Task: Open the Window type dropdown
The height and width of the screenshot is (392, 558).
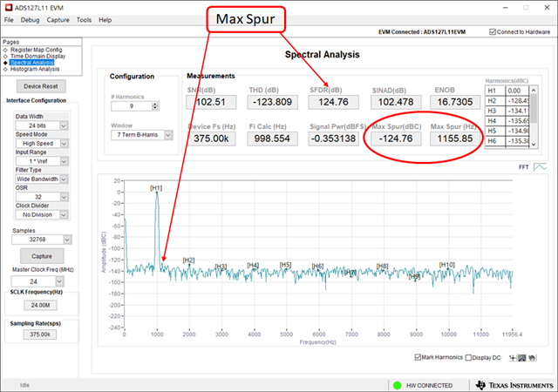Action: [168, 135]
